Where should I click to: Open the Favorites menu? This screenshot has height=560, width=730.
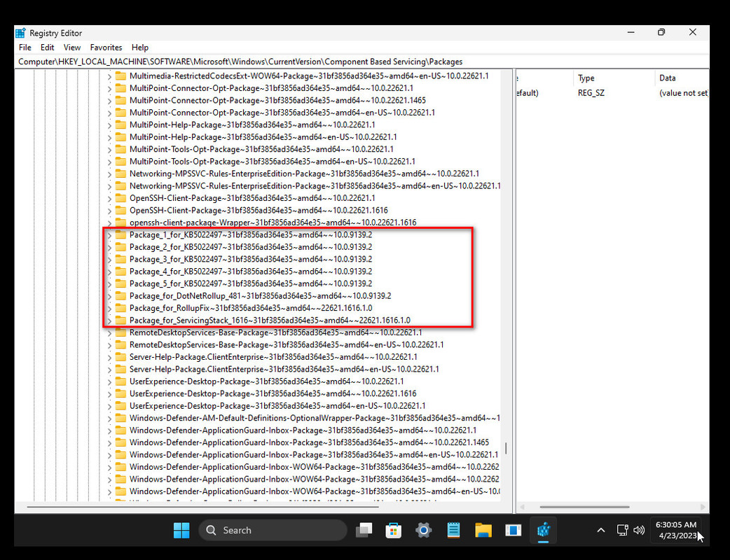pyautogui.click(x=106, y=48)
